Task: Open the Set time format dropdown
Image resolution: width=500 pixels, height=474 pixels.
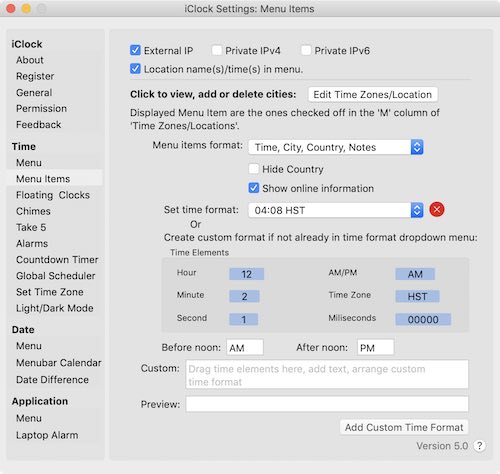Action: click(x=336, y=210)
